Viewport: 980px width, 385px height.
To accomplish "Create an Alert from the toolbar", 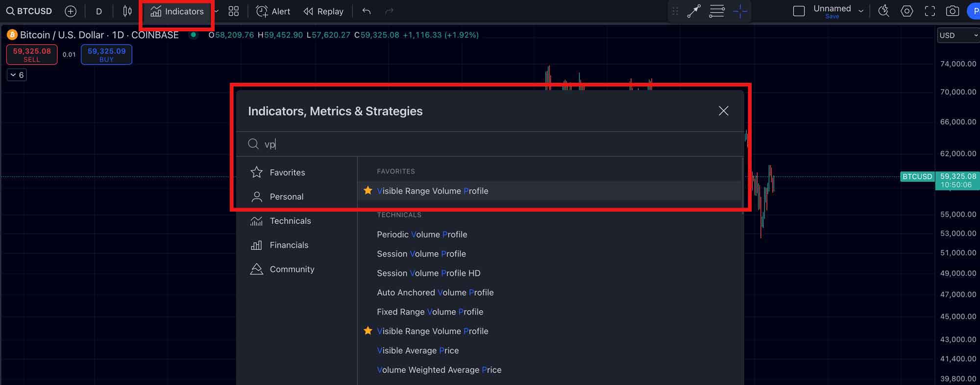I will coord(273,11).
